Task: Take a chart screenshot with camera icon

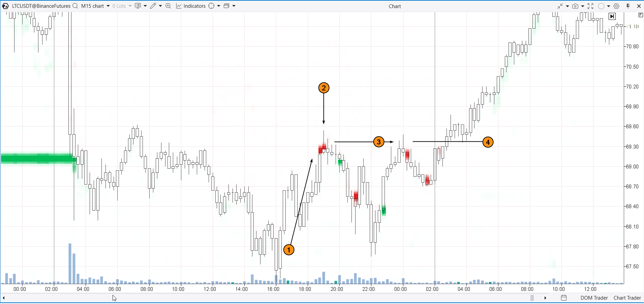Action: pos(575,6)
